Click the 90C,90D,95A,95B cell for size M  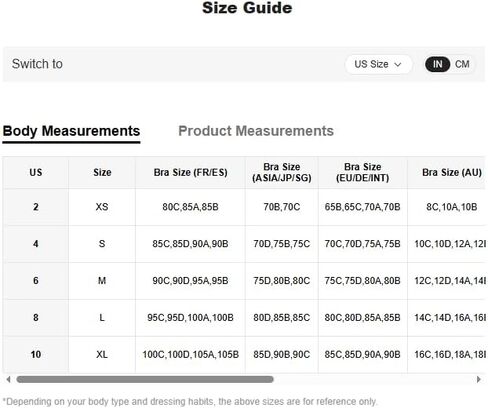pos(190,281)
